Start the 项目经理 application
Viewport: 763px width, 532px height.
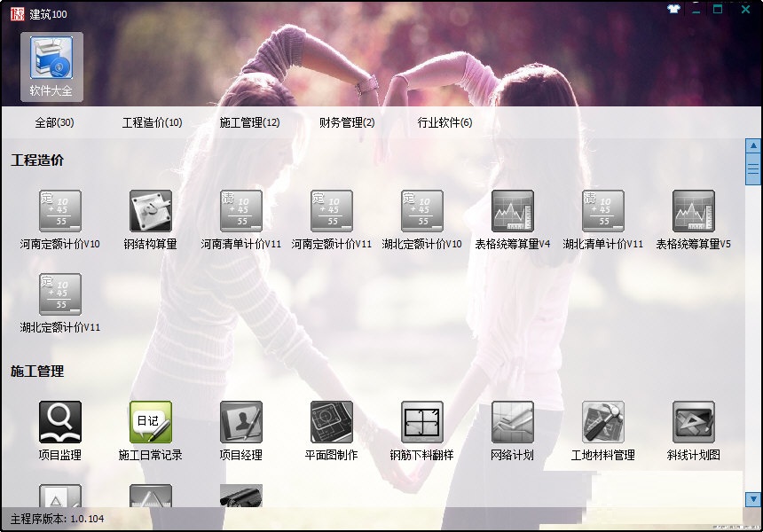click(x=240, y=424)
